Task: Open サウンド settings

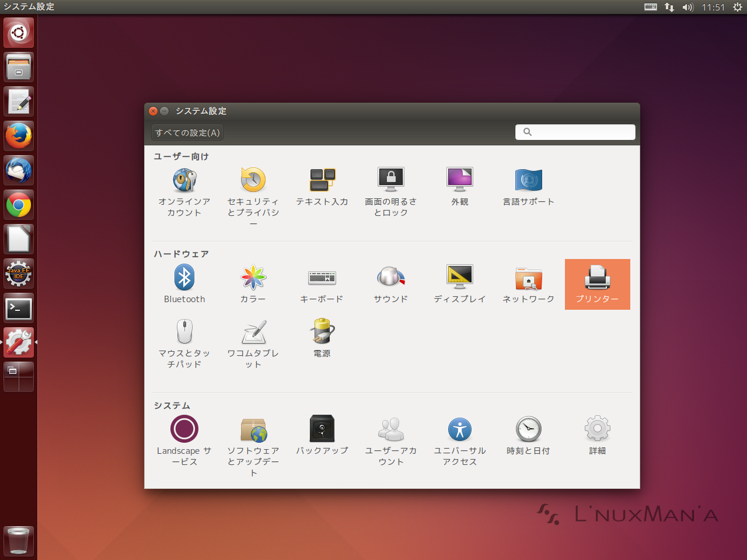Action: coord(391,284)
